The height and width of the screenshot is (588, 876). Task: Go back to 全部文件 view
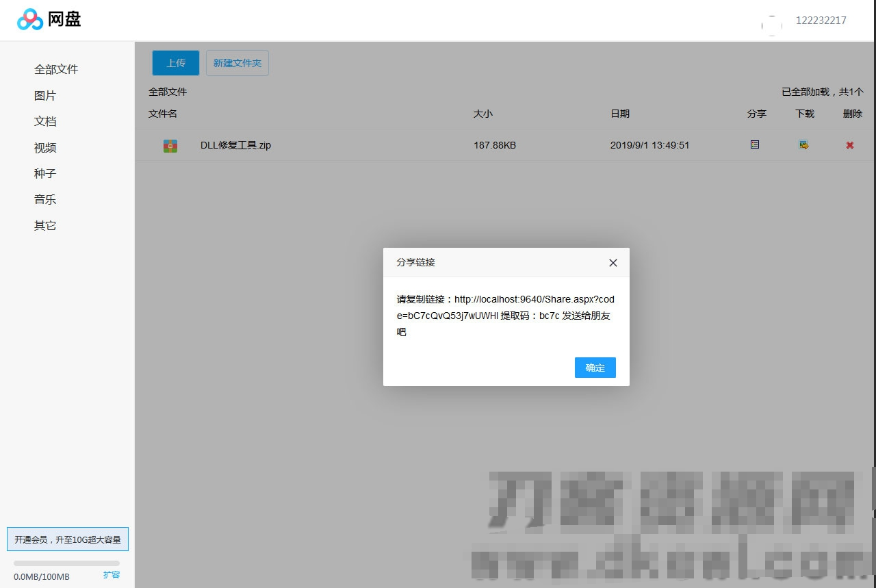56,69
